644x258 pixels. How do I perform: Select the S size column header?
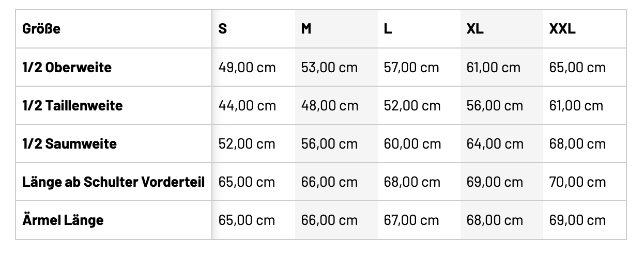(x=223, y=29)
